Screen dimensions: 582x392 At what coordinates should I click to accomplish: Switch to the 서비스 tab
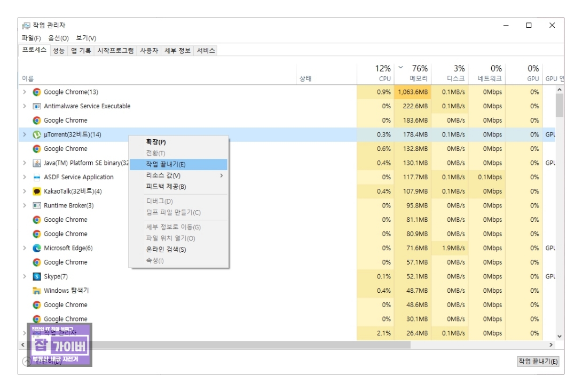pyautogui.click(x=206, y=51)
